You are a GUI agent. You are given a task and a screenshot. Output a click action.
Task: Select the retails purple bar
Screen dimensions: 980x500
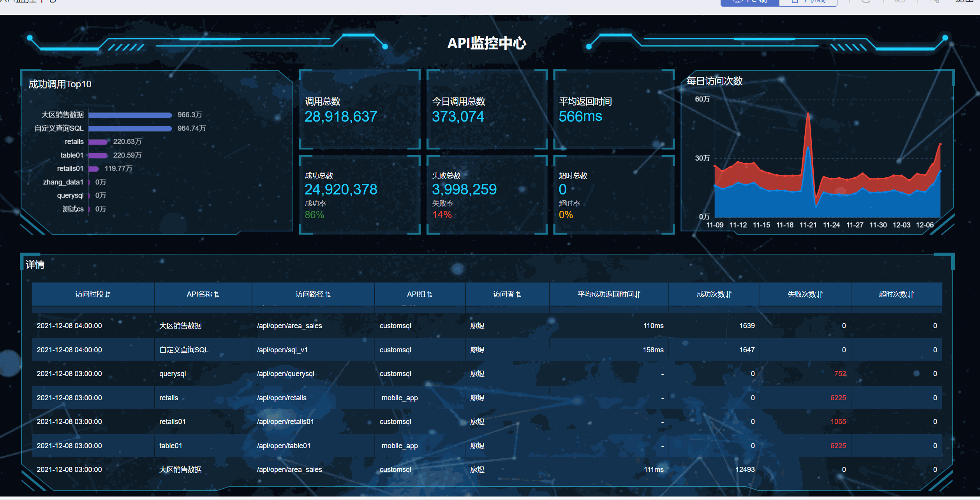[98, 142]
